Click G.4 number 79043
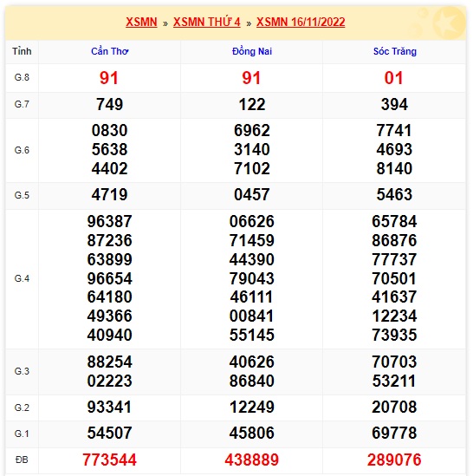The image size is (473, 476). (x=252, y=278)
